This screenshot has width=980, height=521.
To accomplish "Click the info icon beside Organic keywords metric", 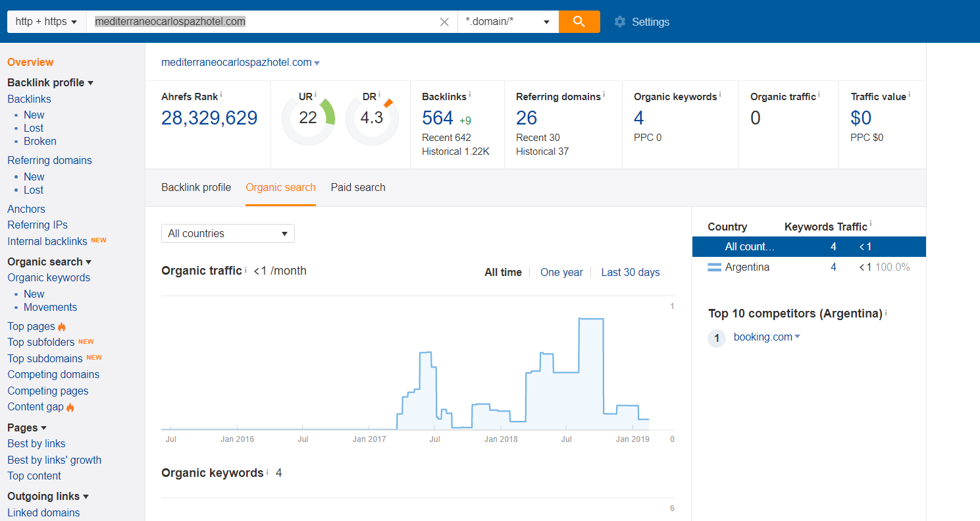I will coord(720,94).
